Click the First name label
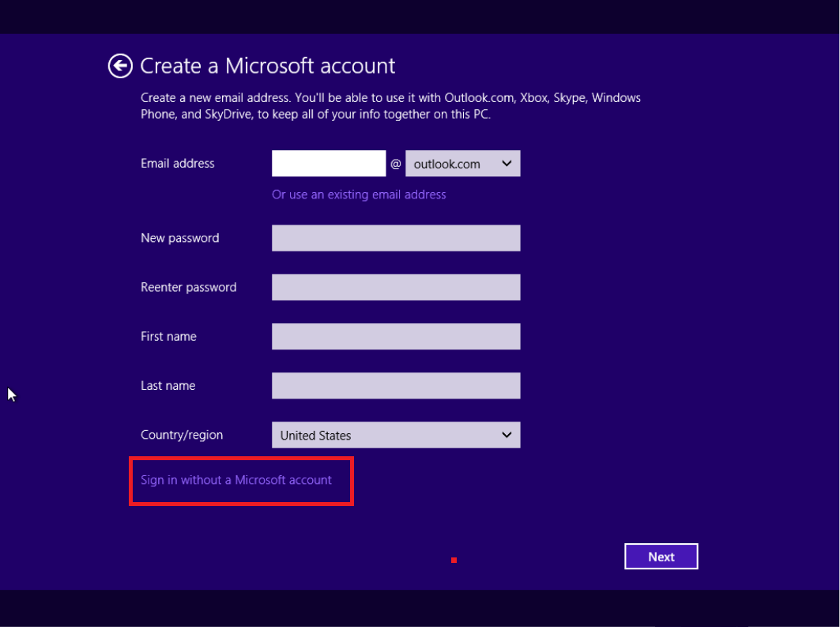Screen dimensions: 840x627 [168, 337]
